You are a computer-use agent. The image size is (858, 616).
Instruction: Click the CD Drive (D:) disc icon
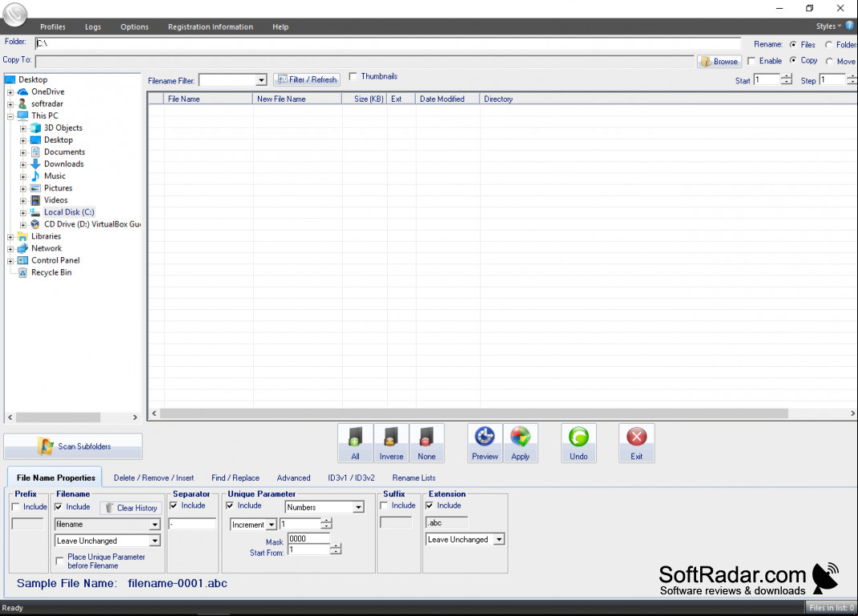click(x=35, y=224)
